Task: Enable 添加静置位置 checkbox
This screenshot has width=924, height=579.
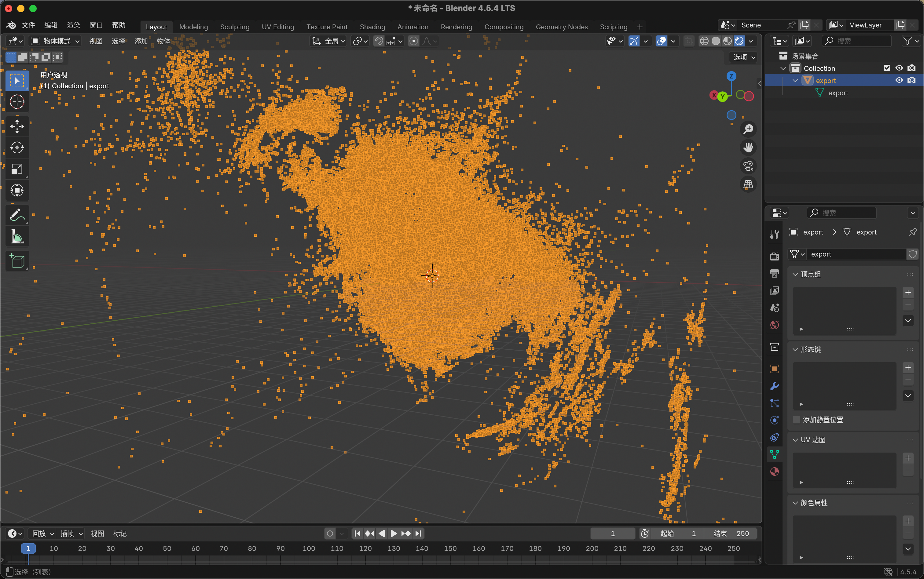Action: tap(797, 420)
